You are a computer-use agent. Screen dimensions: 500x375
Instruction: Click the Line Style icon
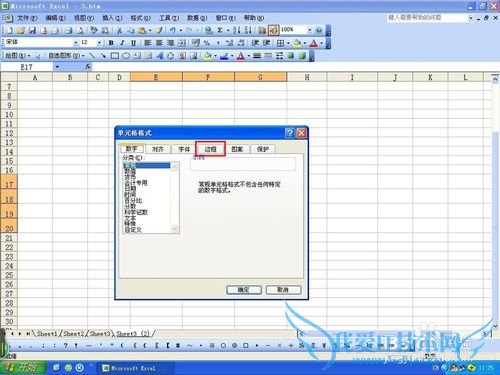(257, 56)
